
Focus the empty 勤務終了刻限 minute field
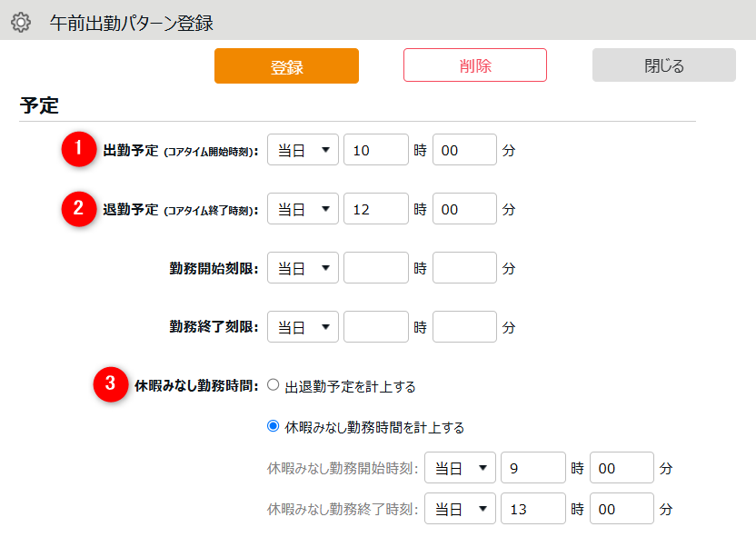click(464, 327)
